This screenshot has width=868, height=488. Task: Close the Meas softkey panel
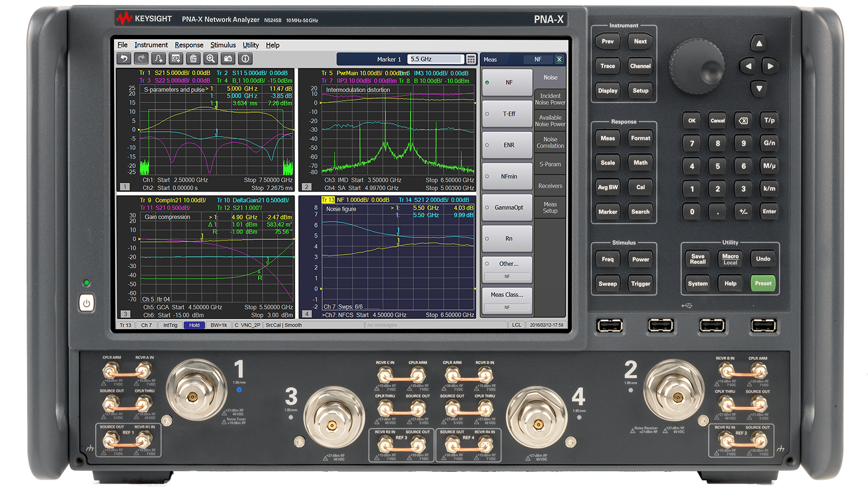559,59
